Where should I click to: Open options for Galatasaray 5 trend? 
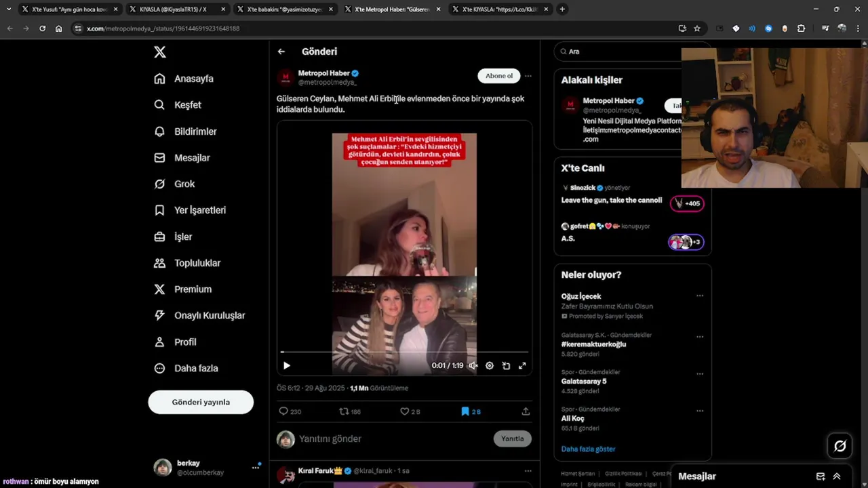[x=700, y=373]
